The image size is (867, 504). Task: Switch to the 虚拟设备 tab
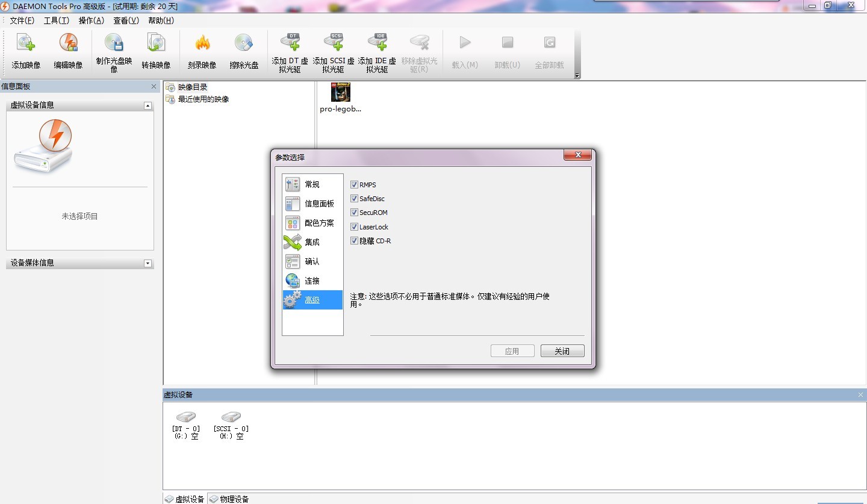pyautogui.click(x=185, y=499)
